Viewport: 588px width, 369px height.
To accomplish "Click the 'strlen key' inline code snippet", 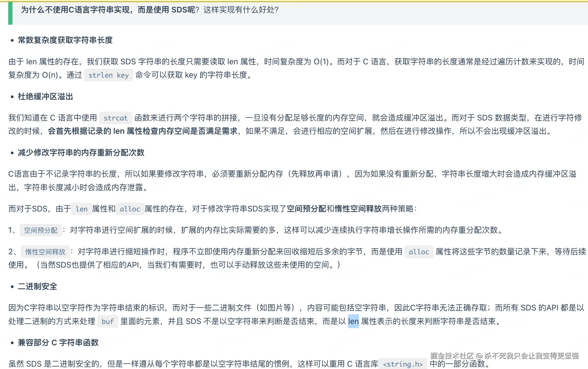I will (108, 75).
